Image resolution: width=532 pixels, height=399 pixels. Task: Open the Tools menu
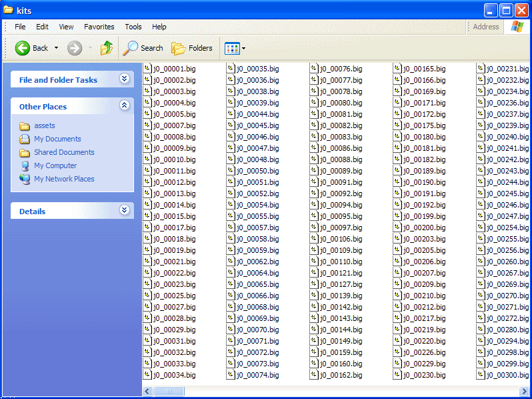pyautogui.click(x=133, y=27)
